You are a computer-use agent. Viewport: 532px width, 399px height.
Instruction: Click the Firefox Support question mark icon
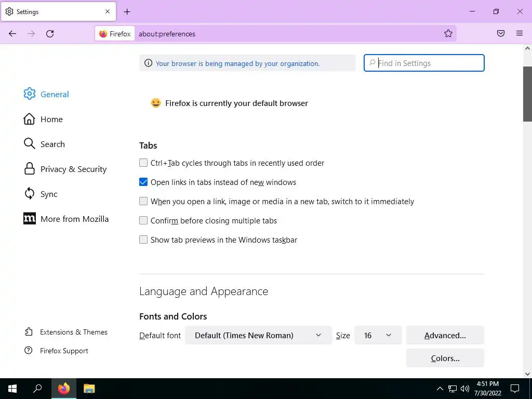[29, 350]
